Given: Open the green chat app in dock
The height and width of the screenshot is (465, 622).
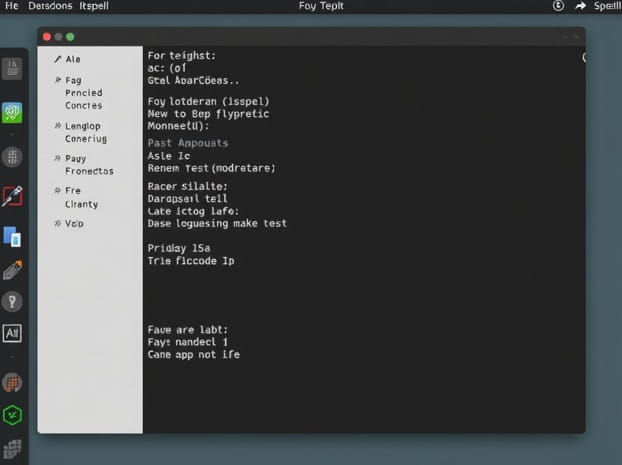Looking at the screenshot, I should point(12,113).
